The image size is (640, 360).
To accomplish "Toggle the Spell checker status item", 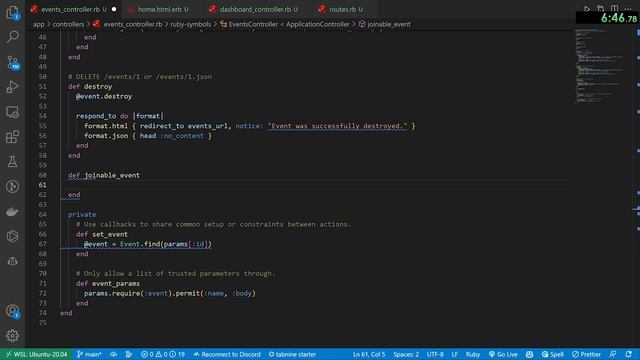I will (x=553, y=354).
